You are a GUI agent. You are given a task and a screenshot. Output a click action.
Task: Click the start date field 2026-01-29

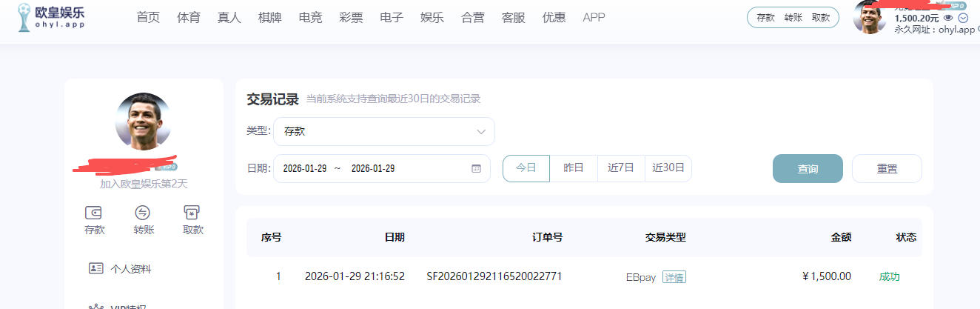(x=305, y=169)
